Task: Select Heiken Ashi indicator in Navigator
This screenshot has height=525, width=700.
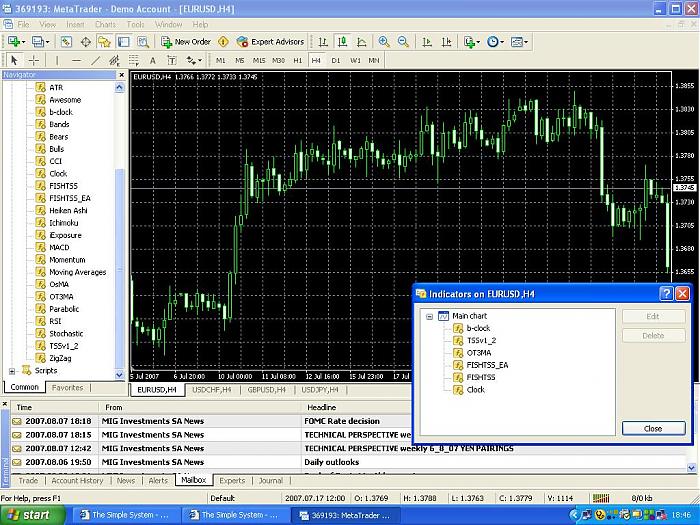Action: click(68, 210)
